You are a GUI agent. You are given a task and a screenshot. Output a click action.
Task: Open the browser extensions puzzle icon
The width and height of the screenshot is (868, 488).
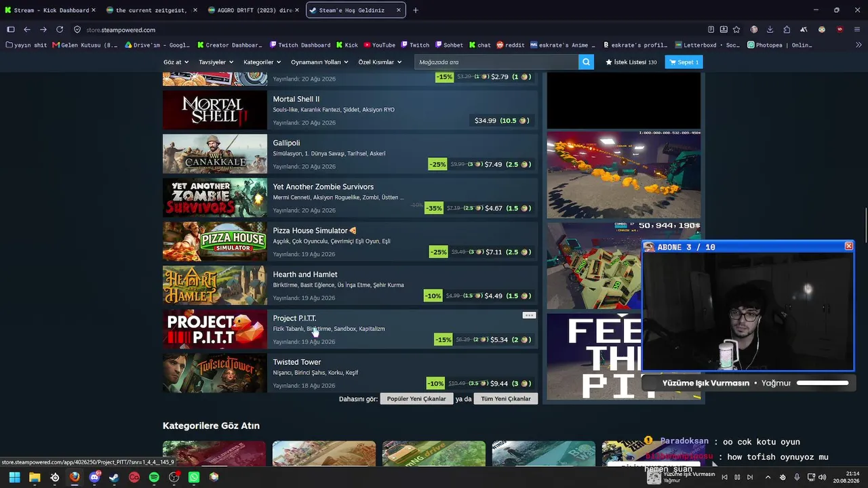point(787,30)
